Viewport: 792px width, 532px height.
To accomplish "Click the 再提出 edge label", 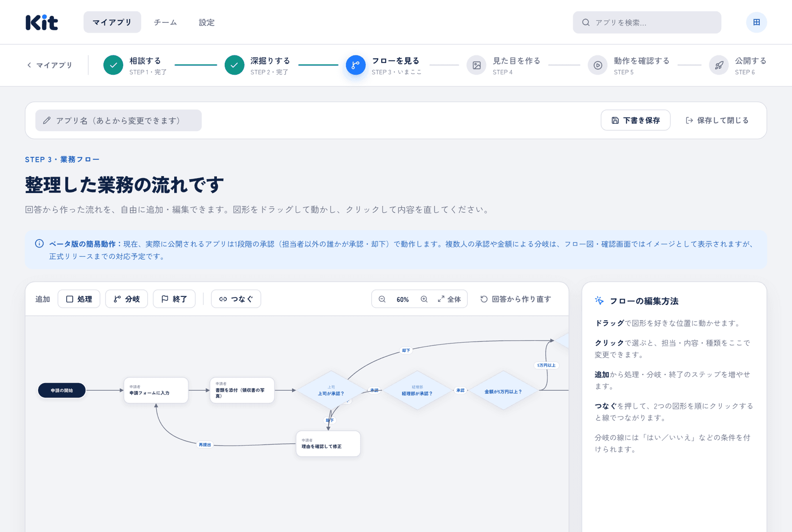I will (205, 445).
